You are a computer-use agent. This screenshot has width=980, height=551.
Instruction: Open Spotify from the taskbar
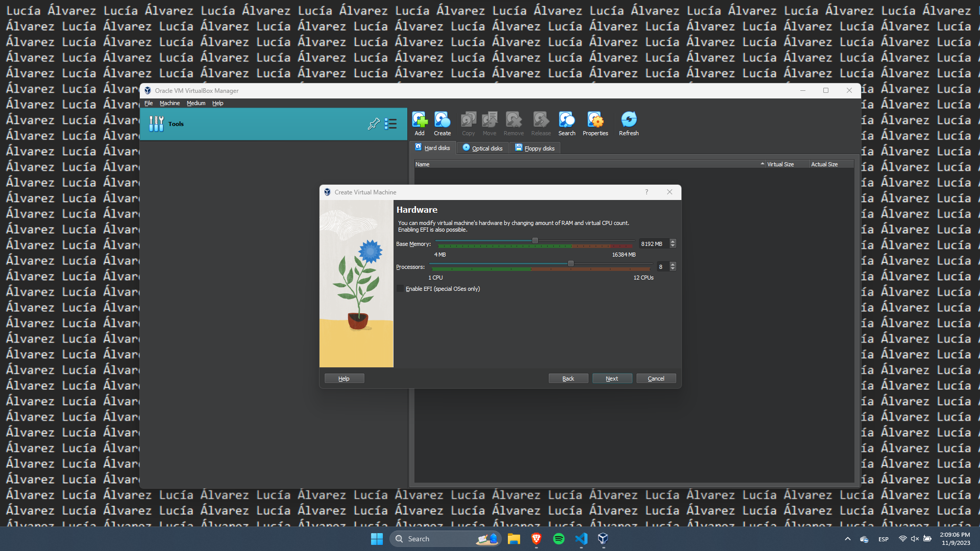(558, 539)
